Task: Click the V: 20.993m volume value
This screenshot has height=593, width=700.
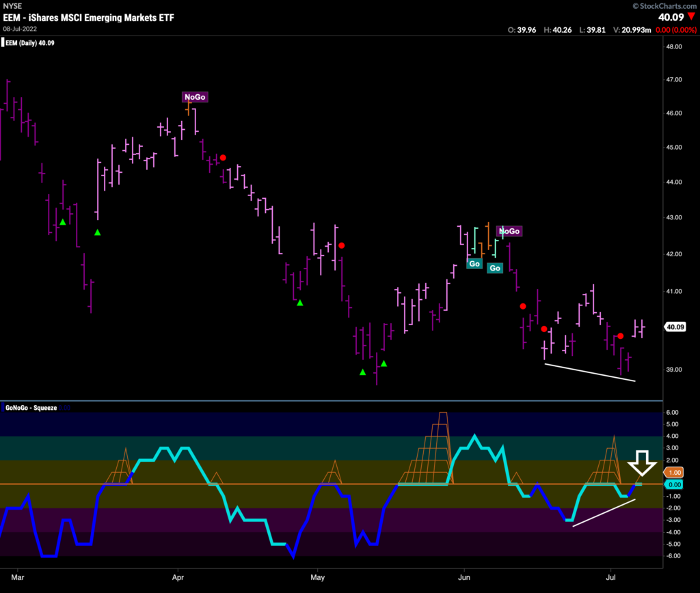Action: click(x=632, y=30)
